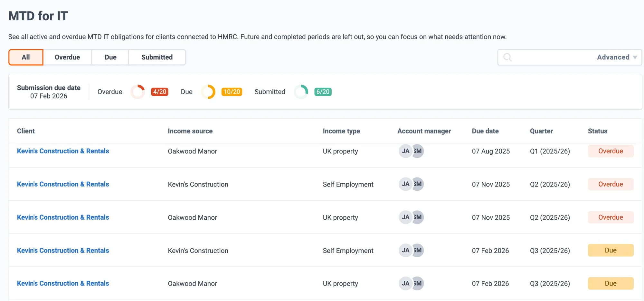Click the search magnifier icon
This screenshot has width=644, height=301.
508,58
